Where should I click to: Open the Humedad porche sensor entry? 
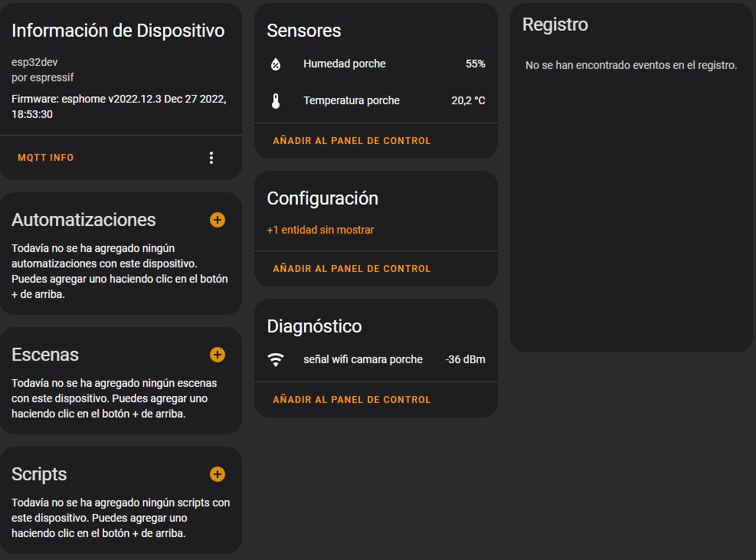click(x=345, y=64)
